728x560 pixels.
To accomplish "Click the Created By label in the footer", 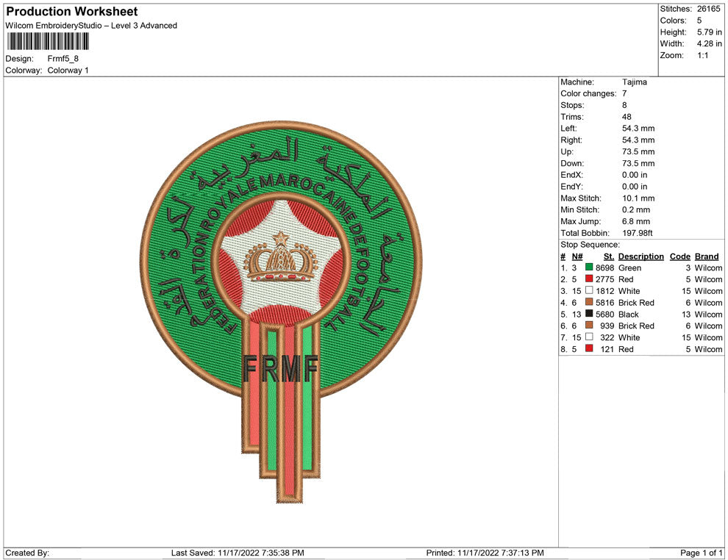I will click(27, 553).
